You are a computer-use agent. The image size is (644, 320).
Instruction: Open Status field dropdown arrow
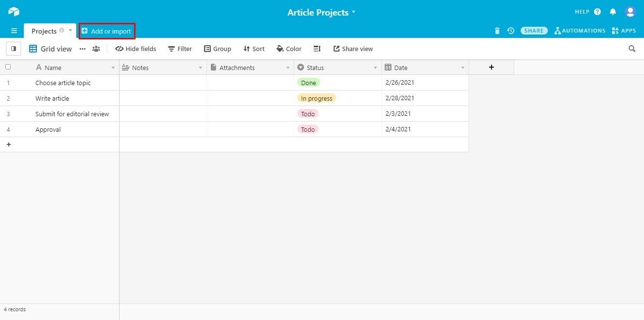coord(375,68)
